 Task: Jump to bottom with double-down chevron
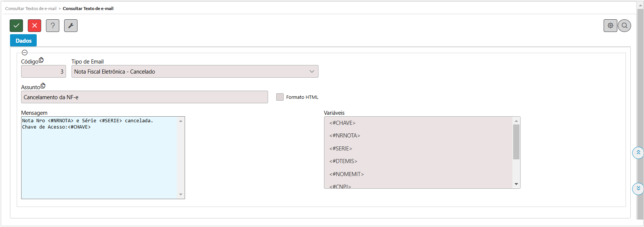click(638, 188)
